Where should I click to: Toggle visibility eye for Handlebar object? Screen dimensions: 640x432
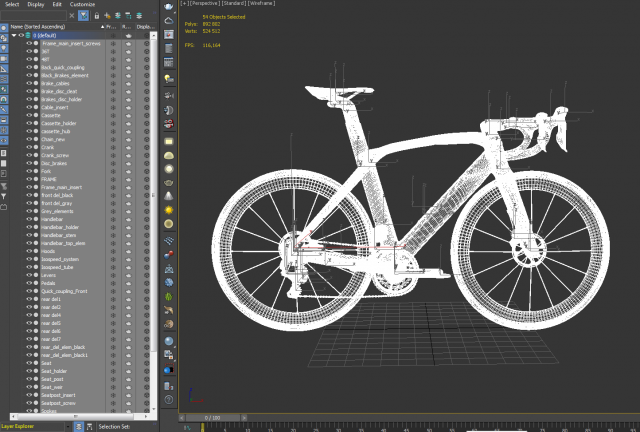[x=29, y=219]
